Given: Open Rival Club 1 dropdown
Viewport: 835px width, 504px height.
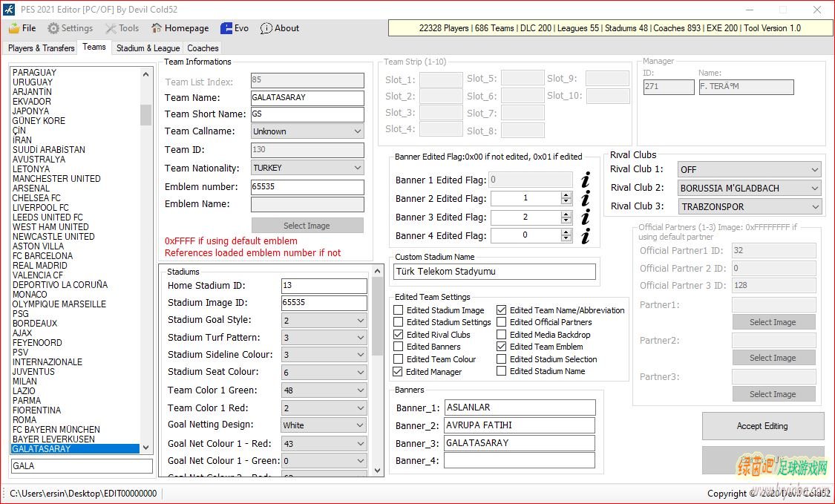Looking at the screenshot, I should coord(749,169).
